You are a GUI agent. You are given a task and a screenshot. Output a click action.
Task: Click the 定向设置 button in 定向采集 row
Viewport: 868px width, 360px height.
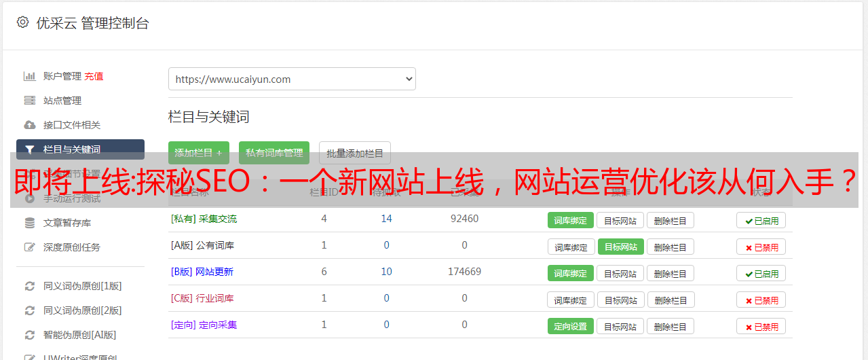pyautogui.click(x=571, y=326)
